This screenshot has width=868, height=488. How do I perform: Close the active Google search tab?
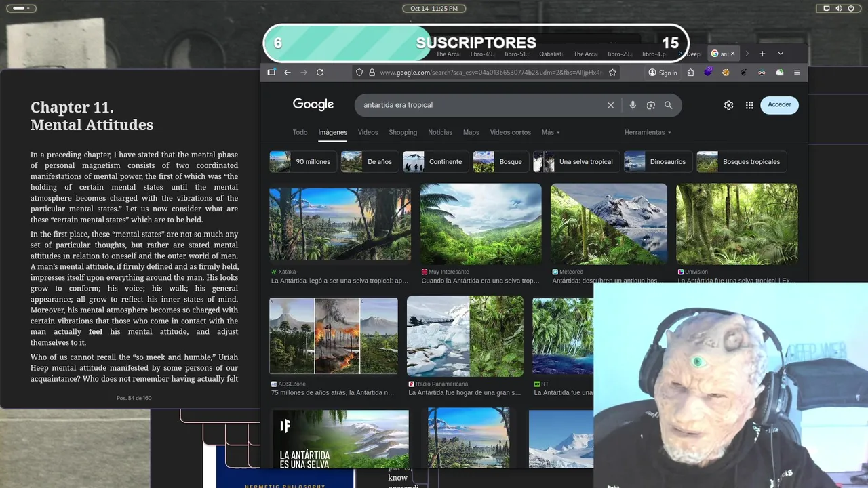(732, 54)
